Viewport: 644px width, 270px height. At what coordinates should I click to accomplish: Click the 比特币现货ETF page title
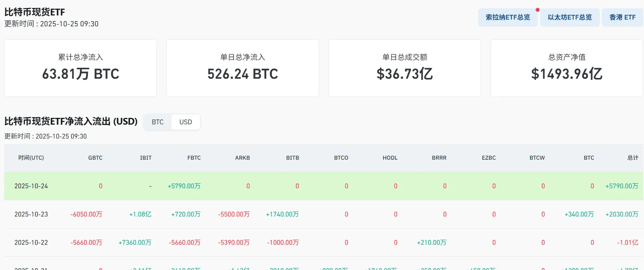coord(35,12)
